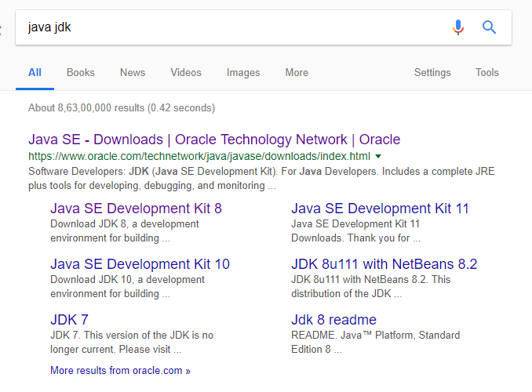Viewport: 532px width, 392px height.
Task: Switch to the News tab
Action: click(133, 73)
